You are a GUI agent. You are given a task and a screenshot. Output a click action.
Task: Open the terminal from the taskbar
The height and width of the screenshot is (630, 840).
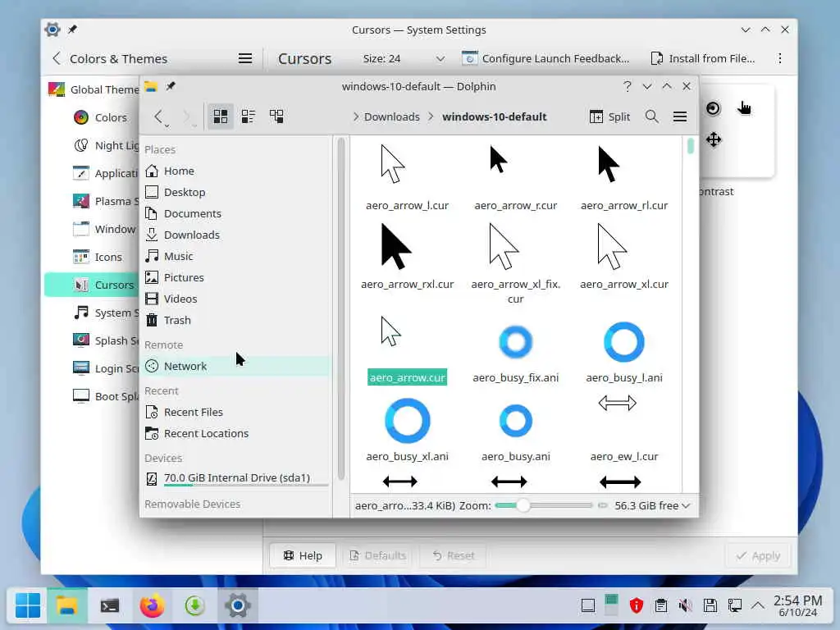[x=110, y=606]
